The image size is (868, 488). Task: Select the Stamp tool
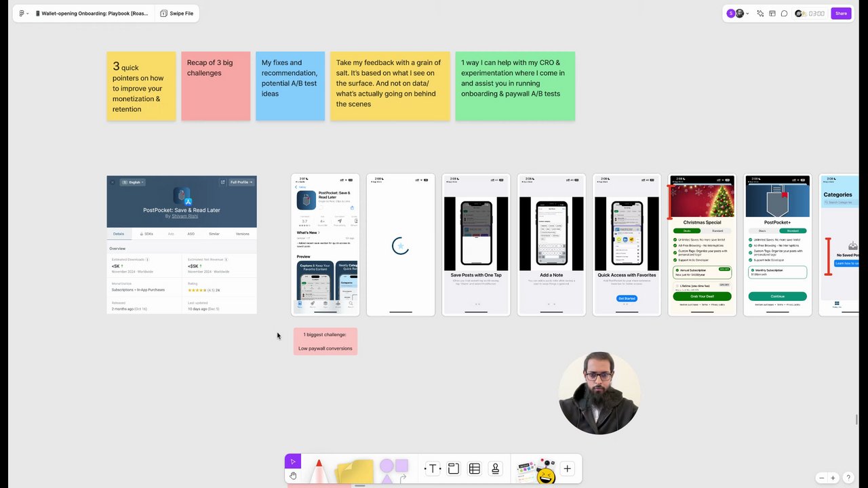495,468
